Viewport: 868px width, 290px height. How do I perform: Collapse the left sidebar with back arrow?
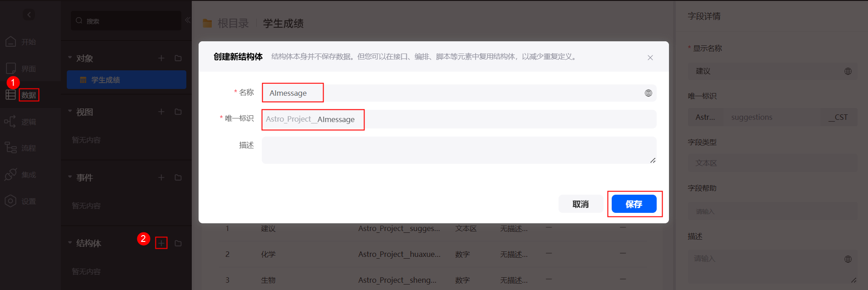click(x=29, y=15)
